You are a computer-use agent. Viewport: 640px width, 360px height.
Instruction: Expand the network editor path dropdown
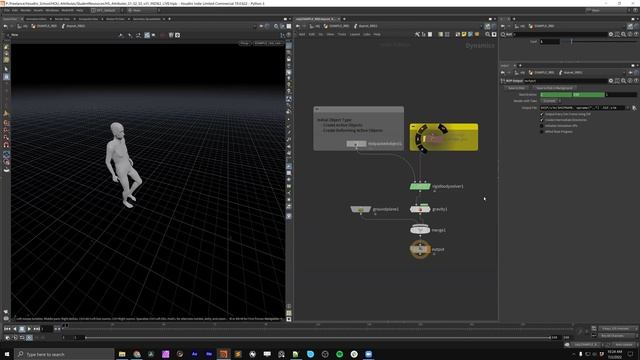[x=481, y=26]
